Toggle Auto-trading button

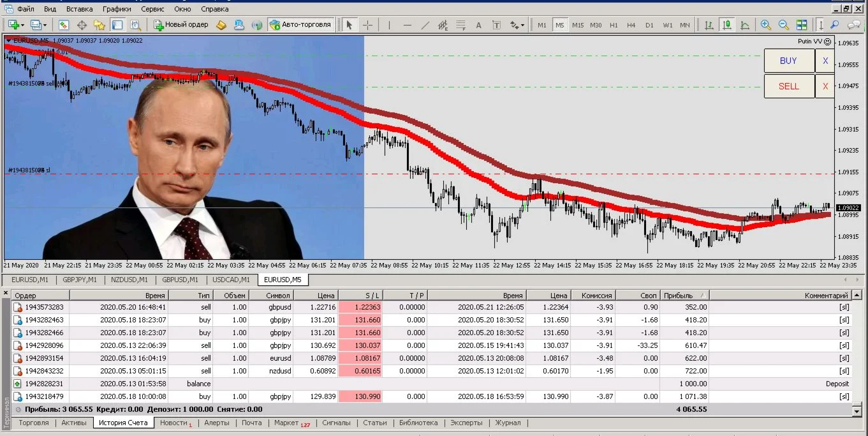(301, 25)
